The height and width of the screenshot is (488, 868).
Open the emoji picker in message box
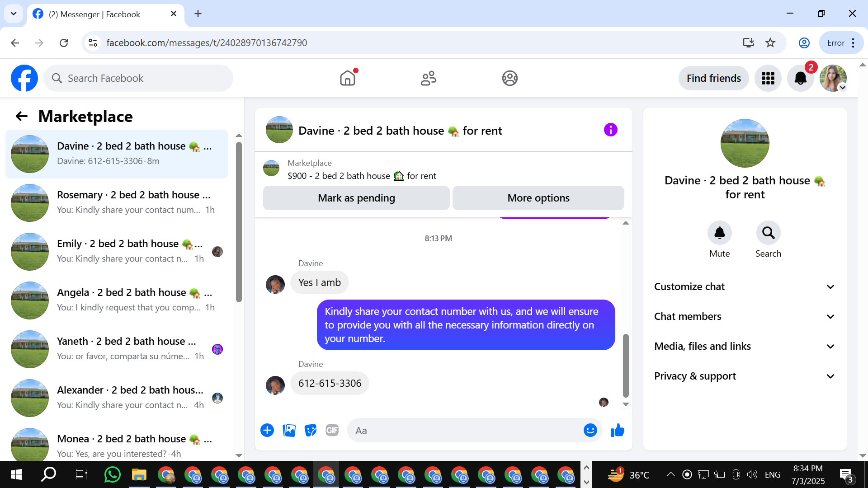[590, 431]
